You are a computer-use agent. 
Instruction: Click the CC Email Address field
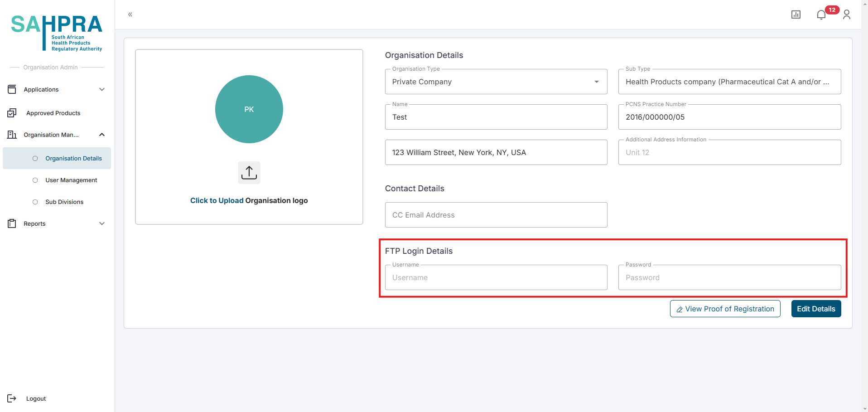tap(496, 215)
